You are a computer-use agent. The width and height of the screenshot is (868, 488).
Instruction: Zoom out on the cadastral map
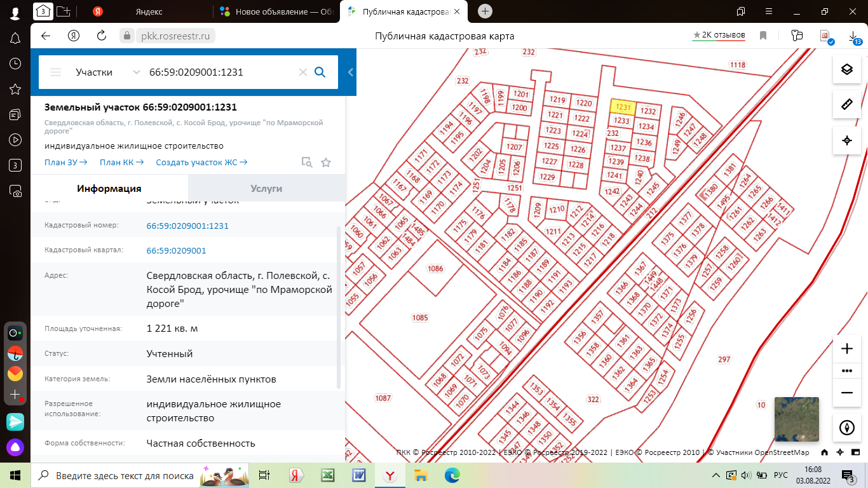coord(846,393)
